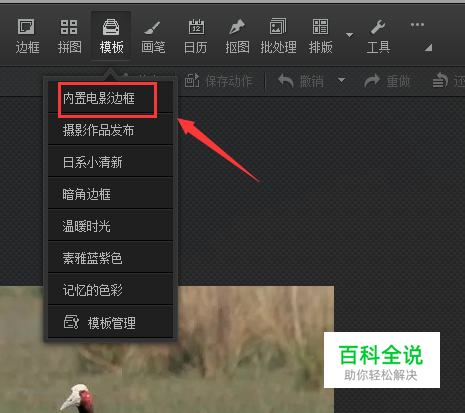Select 记忆的色彩 template
Image resolution: width=465 pixels, height=413 pixels.
111,290
